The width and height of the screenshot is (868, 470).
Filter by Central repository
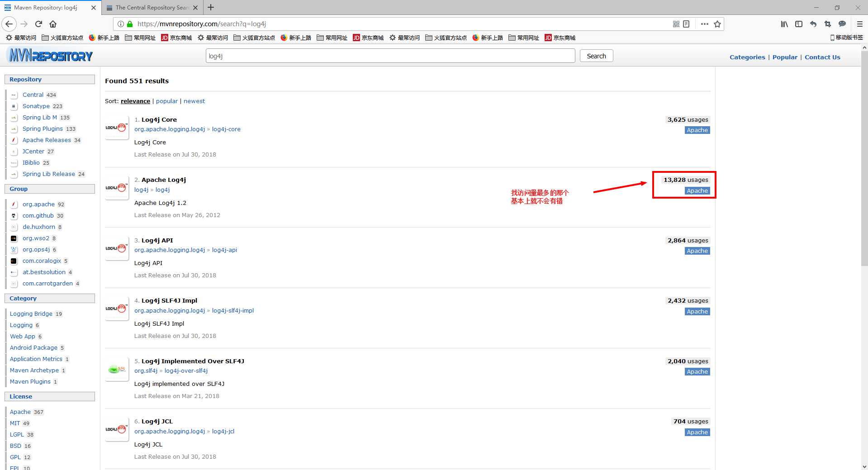tap(33, 95)
